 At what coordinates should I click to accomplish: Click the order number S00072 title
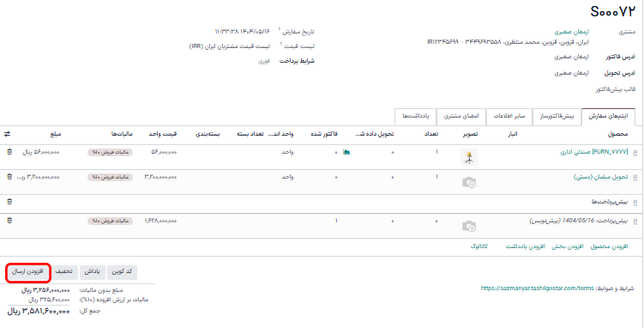coord(613,12)
